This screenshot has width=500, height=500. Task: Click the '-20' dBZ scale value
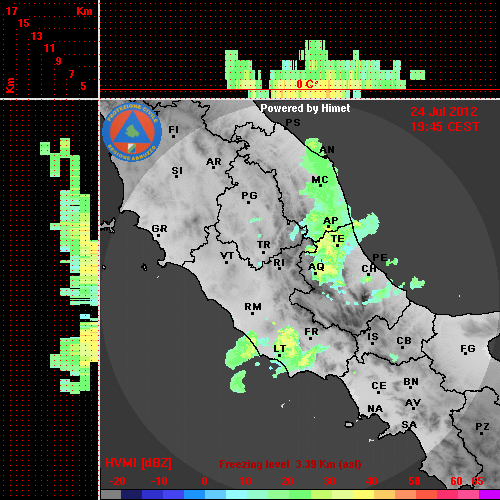[x=117, y=481]
